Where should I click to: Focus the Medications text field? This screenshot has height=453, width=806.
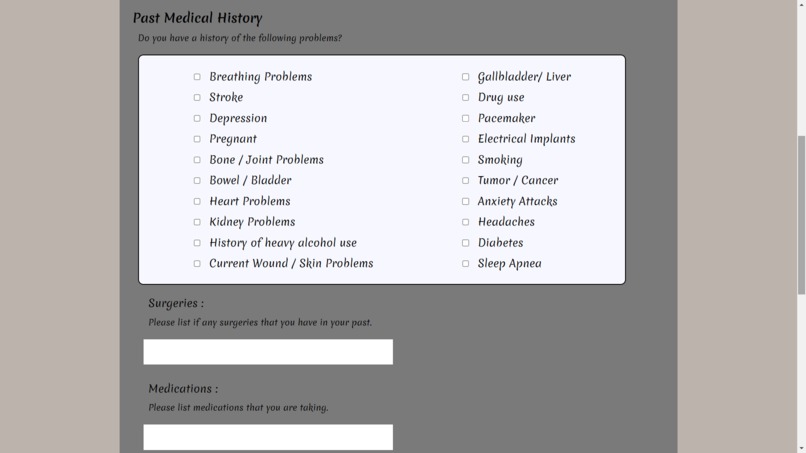pos(268,437)
